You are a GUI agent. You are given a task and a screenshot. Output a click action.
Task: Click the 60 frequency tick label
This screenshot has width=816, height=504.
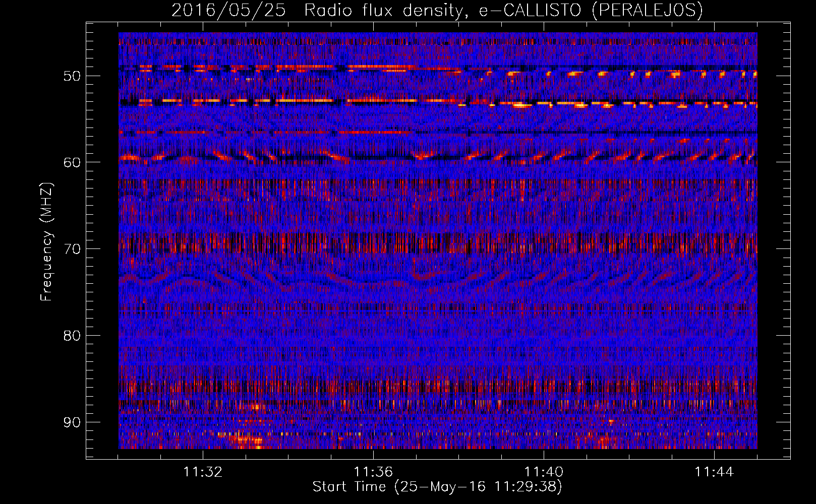pos(72,162)
